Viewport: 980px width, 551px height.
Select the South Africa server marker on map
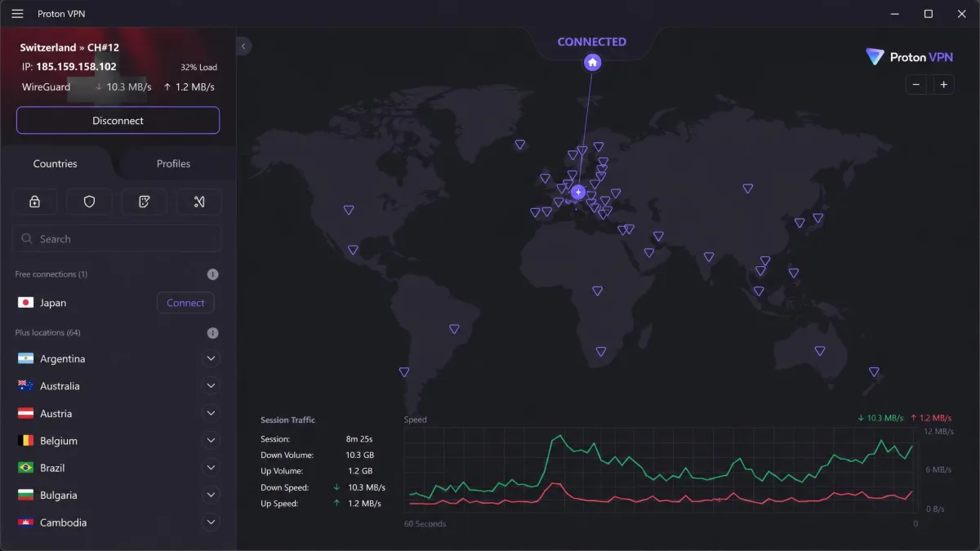(x=601, y=352)
